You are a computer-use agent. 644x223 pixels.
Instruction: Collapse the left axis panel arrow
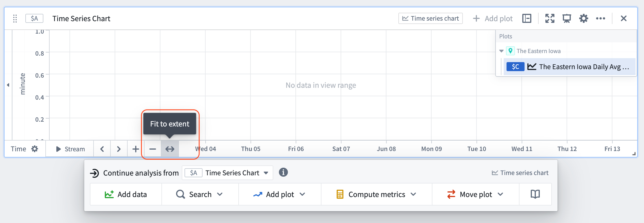(8, 84)
